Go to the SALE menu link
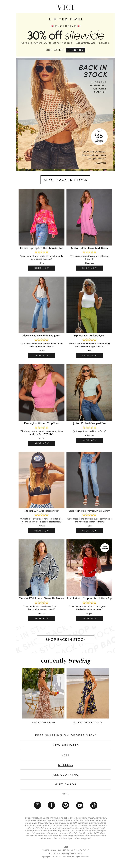The image size is (131, 868). tap(65, 755)
